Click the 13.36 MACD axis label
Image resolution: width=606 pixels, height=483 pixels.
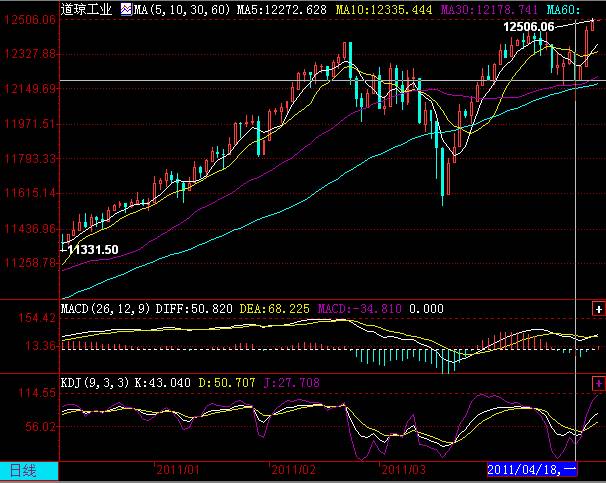[40, 345]
